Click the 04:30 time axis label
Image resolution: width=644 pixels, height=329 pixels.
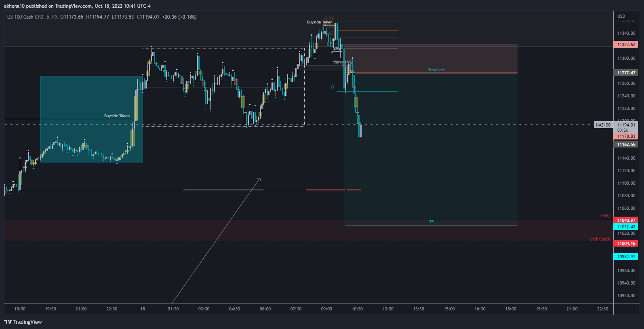click(234, 309)
